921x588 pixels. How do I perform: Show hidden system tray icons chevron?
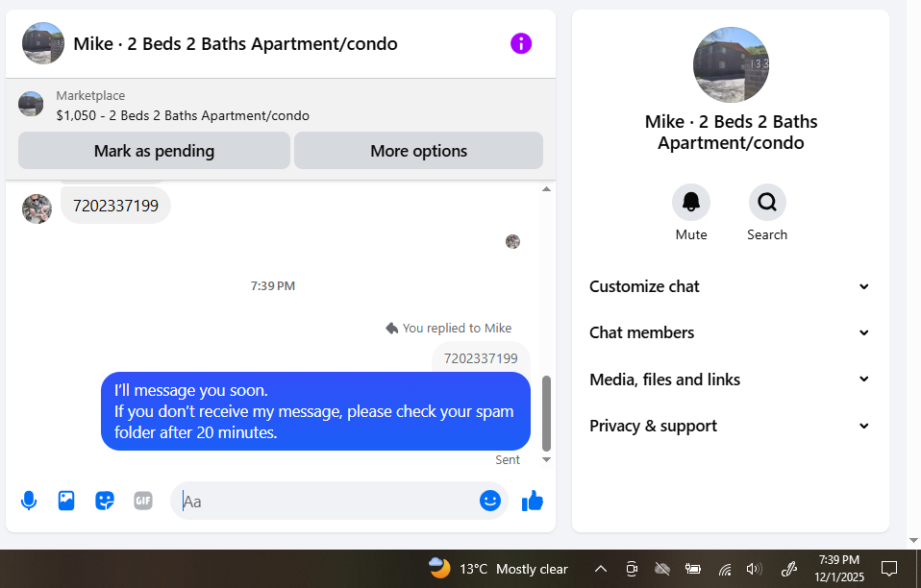[x=600, y=569]
